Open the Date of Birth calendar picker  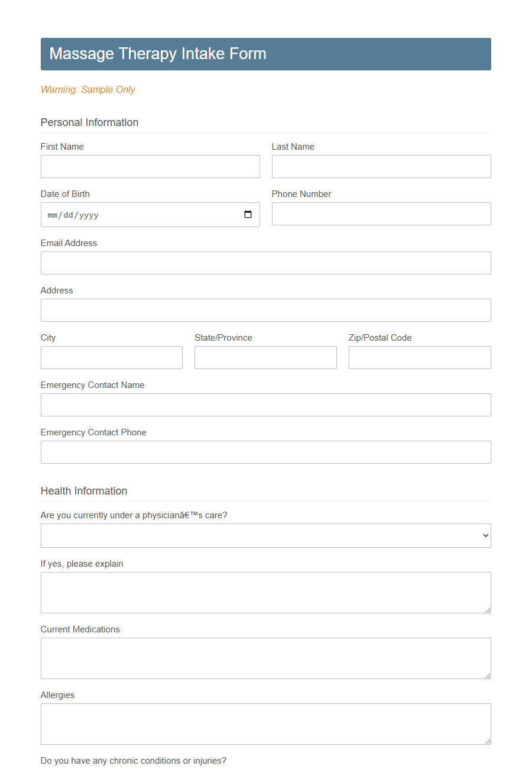[248, 215]
